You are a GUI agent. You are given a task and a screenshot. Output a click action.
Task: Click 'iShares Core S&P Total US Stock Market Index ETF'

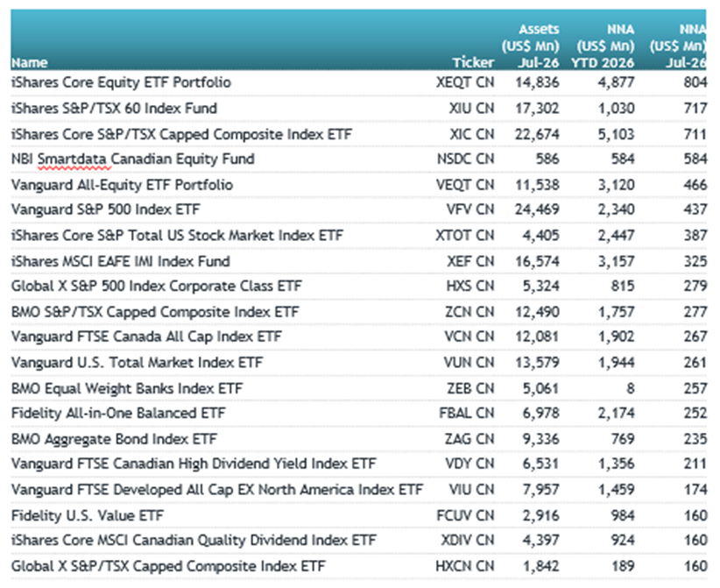(x=177, y=235)
